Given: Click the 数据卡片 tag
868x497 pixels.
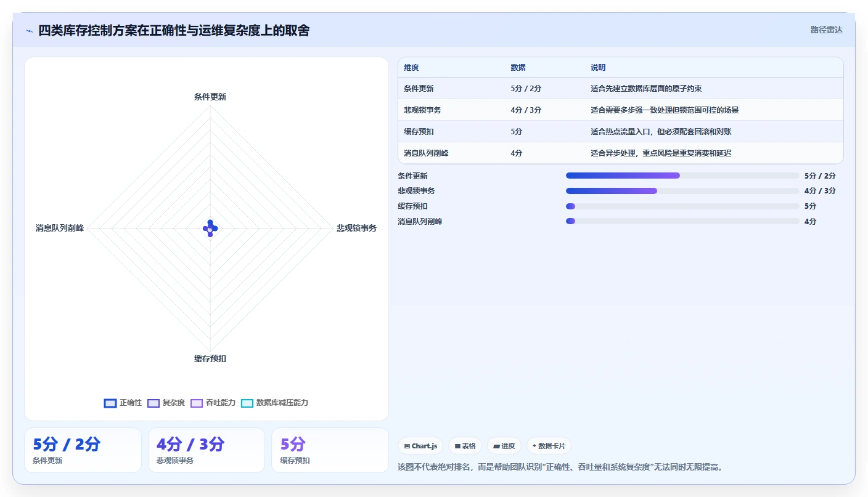Looking at the screenshot, I should coord(549,446).
